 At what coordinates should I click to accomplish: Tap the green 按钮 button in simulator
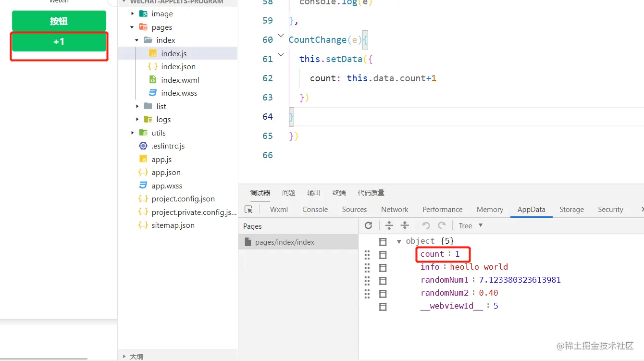pyautogui.click(x=59, y=21)
